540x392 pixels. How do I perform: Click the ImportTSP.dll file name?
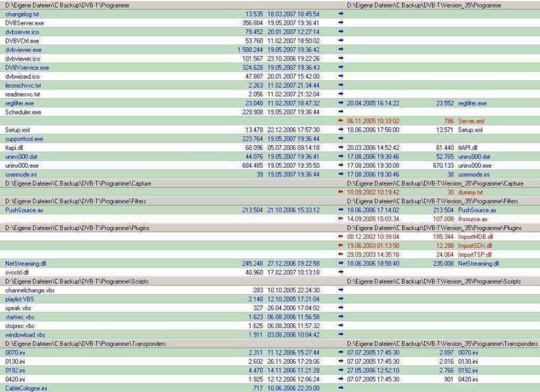tap(475, 255)
